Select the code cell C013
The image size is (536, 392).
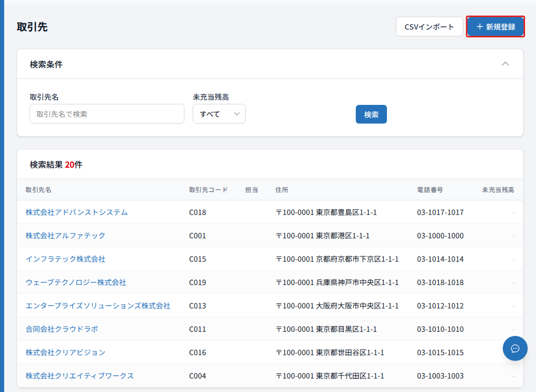(x=197, y=305)
